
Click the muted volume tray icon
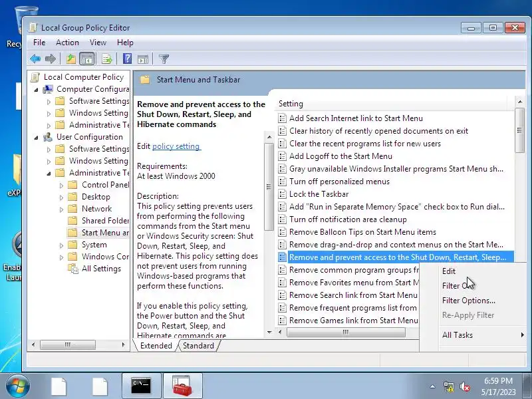tap(464, 386)
